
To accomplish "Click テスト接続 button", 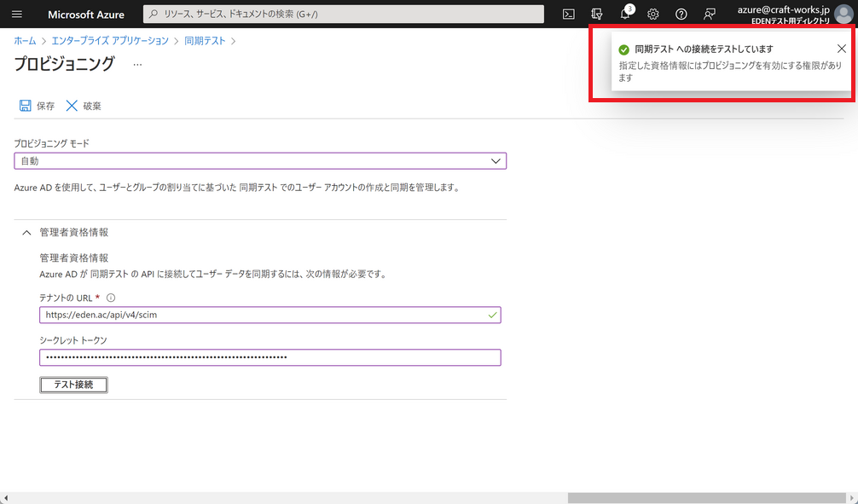I will [73, 385].
